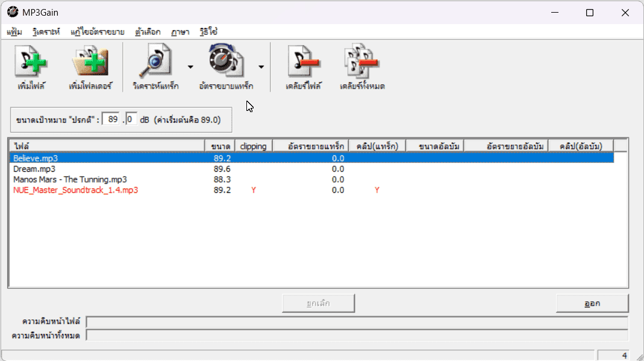Image resolution: width=644 pixels, height=361 pixels.
Task: Open the วิธีใช้ (Help) menu
Action: pyautogui.click(x=208, y=31)
